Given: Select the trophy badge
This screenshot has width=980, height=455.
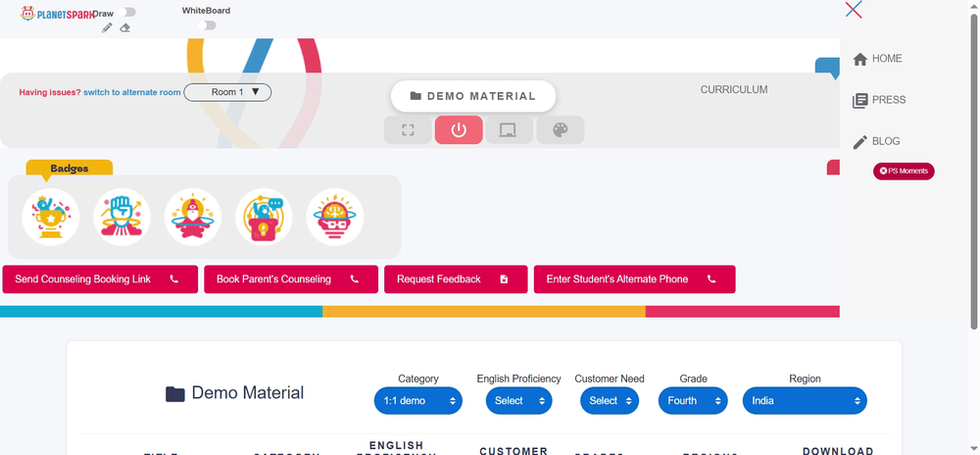Looking at the screenshot, I should (x=51, y=217).
